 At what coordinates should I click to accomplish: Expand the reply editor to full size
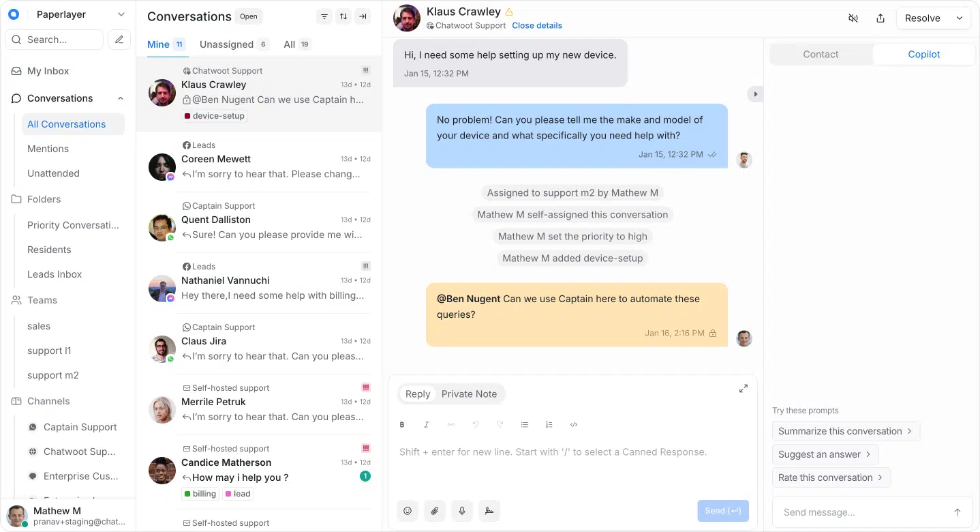pyautogui.click(x=744, y=389)
